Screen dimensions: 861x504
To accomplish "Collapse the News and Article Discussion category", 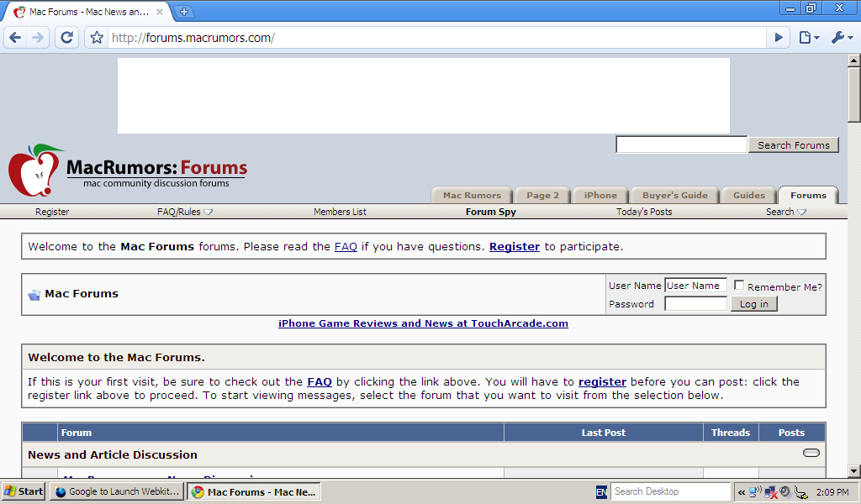I will (811, 453).
